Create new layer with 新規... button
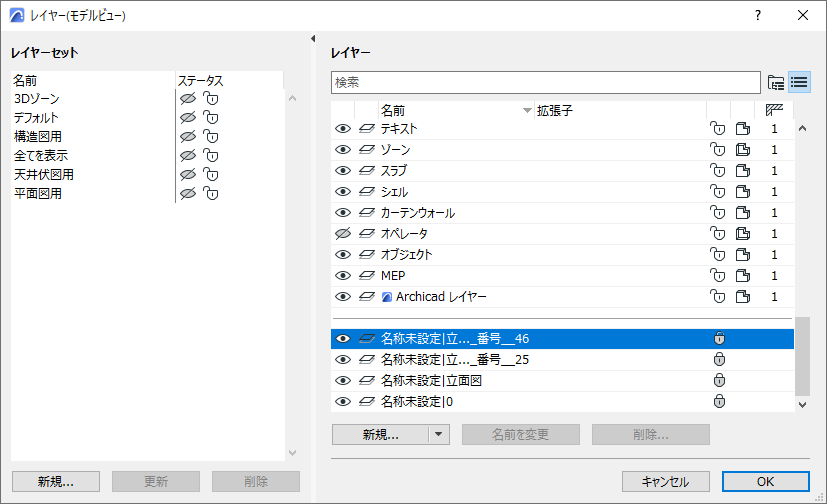Viewport: 827px width, 504px height. pyautogui.click(x=380, y=434)
